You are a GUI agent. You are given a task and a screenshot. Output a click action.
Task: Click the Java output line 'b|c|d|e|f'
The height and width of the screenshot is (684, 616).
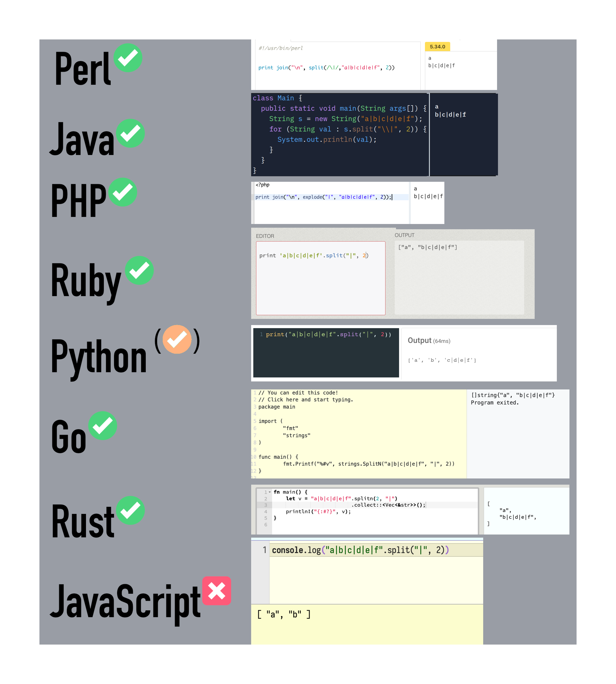[450, 115]
